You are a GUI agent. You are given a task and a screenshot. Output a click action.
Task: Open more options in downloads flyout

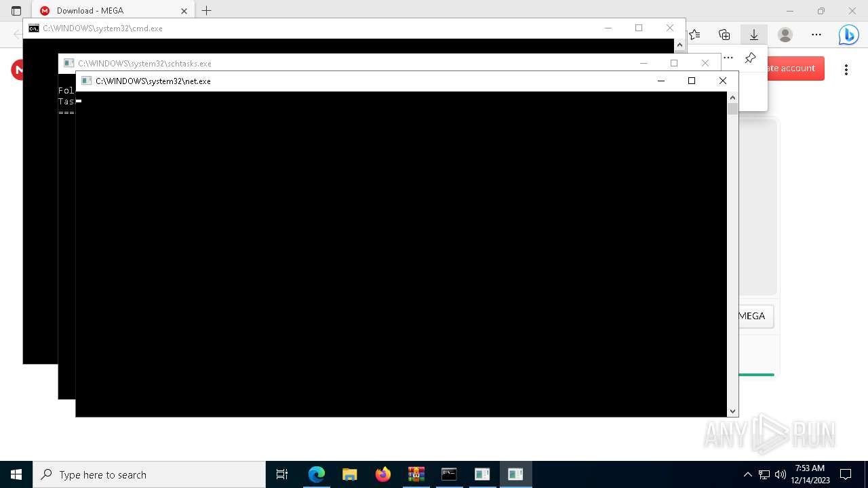click(728, 58)
